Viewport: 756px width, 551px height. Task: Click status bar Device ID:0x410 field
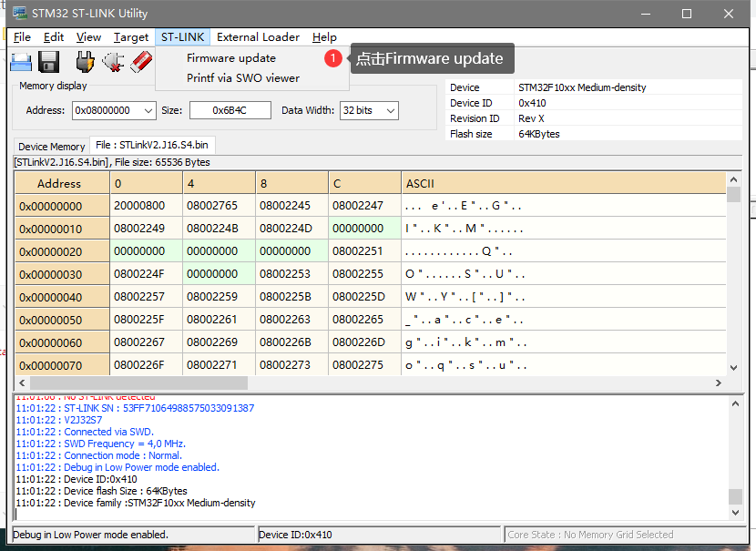coord(379,534)
